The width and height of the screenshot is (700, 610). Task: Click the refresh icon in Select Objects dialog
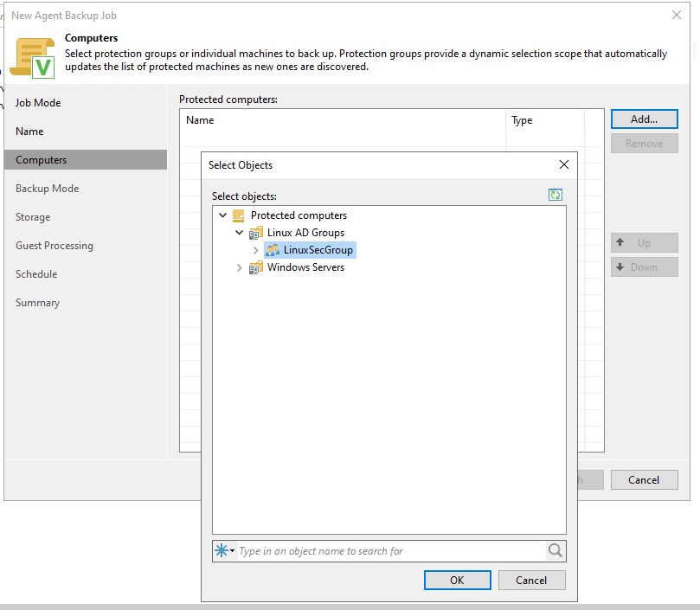point(556,195)
